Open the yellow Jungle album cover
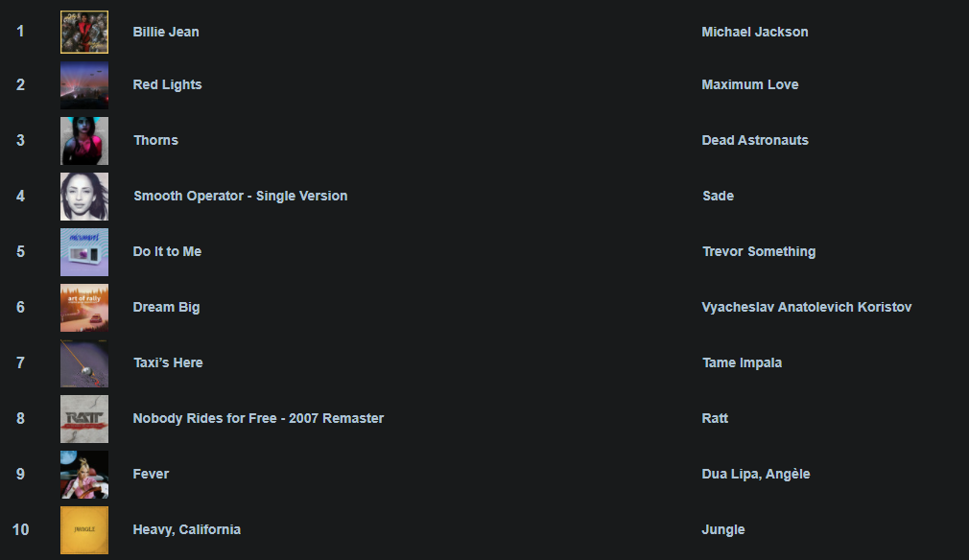The height and width of the screenshot is (560, 969). pyautogui.click(x=84, y=529)
